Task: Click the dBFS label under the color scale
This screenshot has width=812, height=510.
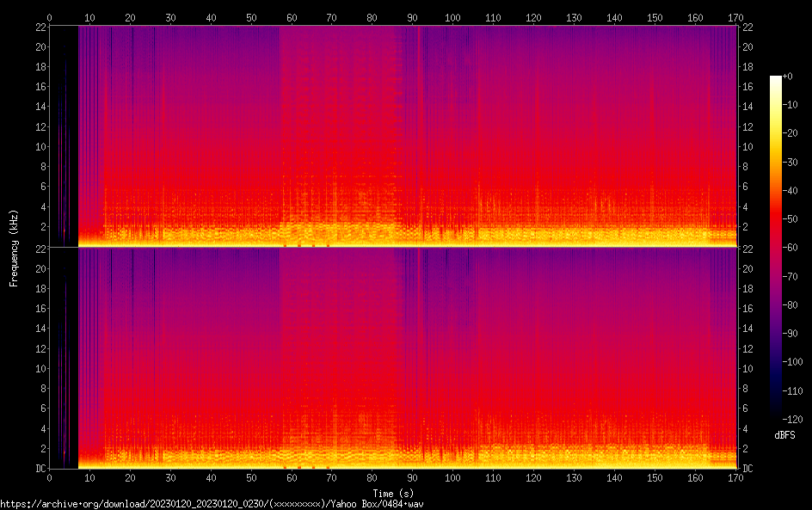Action: click(x=784, y=435)
